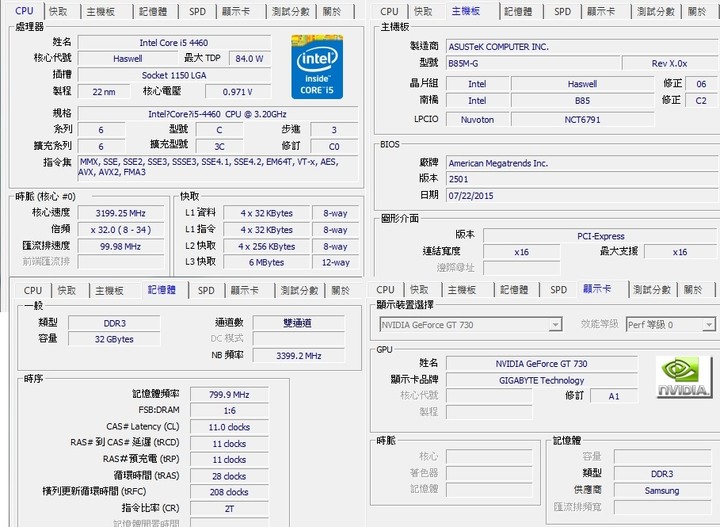Click the LPCIO chip value 'NCT6791'
The height and width of the screenshot is (527, 720).
point(582,120)
